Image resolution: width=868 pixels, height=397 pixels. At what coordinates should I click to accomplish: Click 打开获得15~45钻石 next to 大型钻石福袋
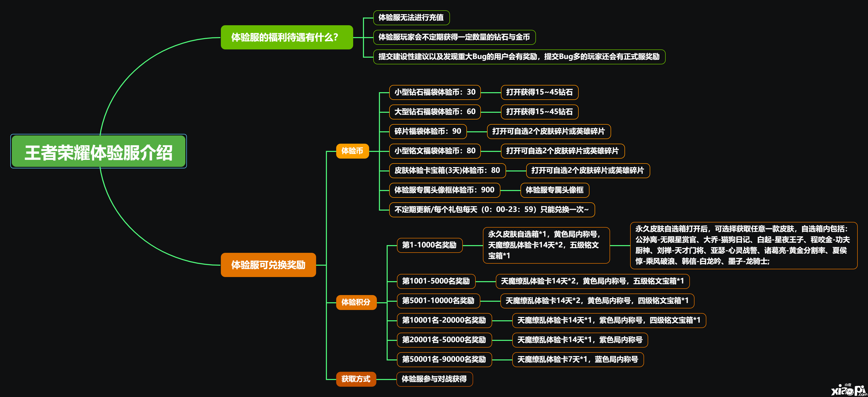click(540, 112)
